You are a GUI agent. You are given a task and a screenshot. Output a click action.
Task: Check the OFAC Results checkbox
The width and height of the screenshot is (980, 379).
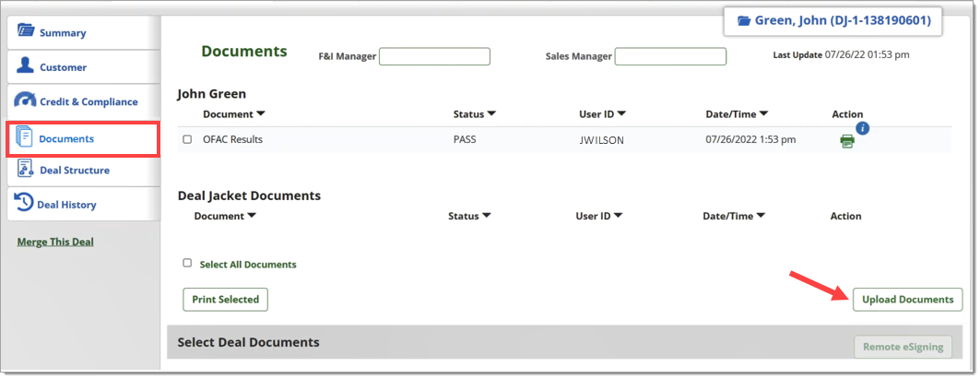(187, 139)
